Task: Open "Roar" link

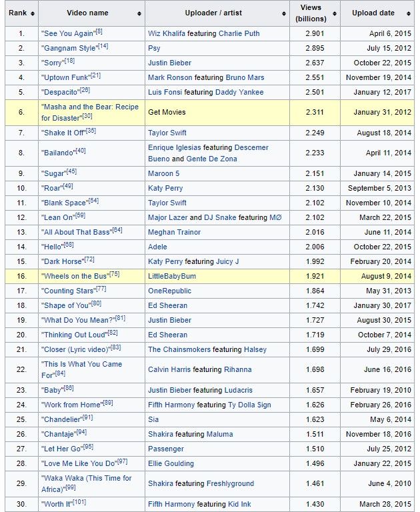Action: [x=52, y=189]
